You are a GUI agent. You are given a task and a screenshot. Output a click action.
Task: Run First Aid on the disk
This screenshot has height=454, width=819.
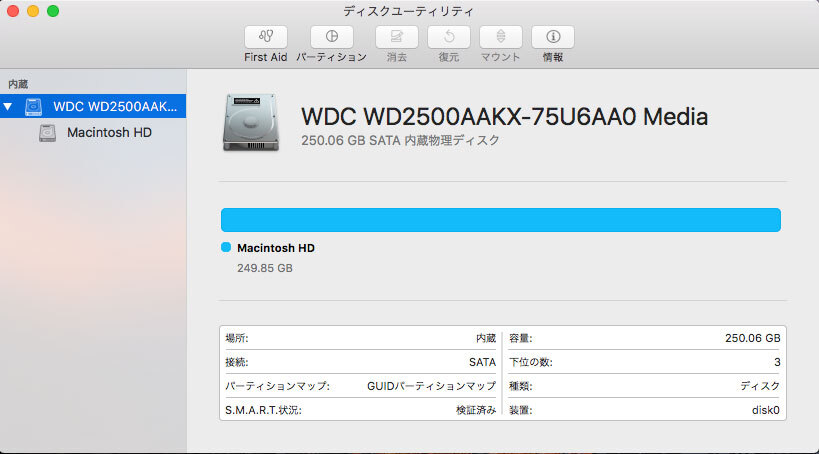tap(266, 37)
